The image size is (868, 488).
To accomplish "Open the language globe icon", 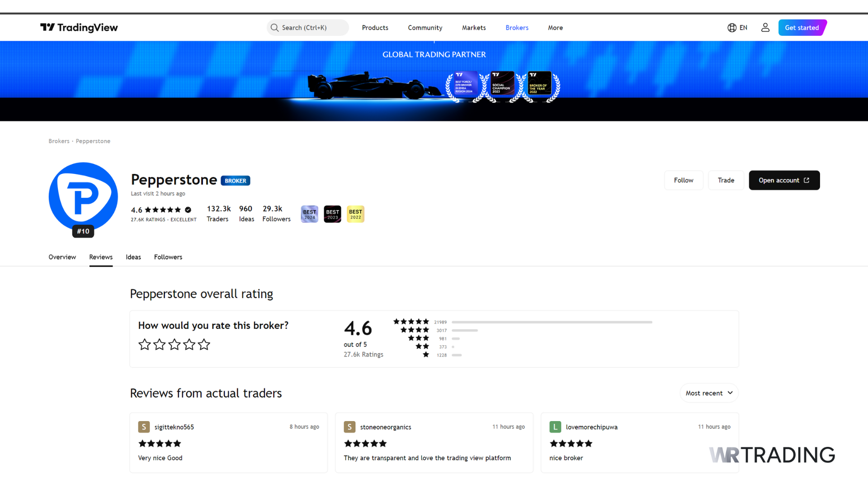I will pyautogui.click(x=732, y=28).
